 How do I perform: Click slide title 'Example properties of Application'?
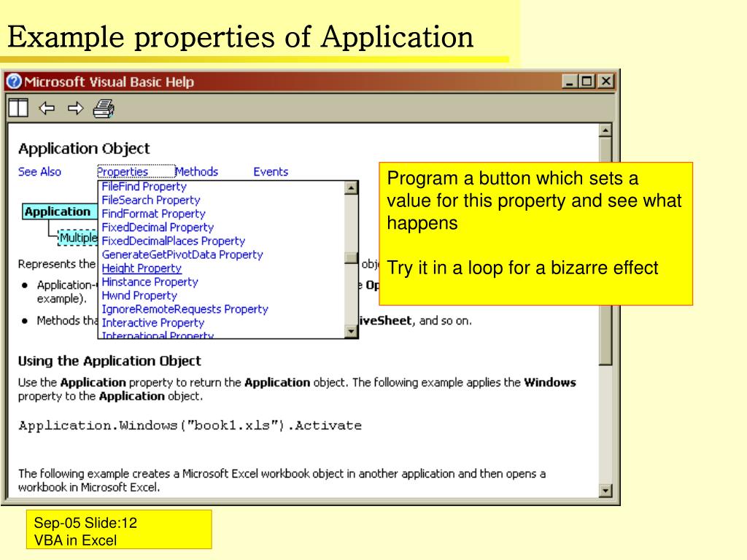[x=241, y=37]
